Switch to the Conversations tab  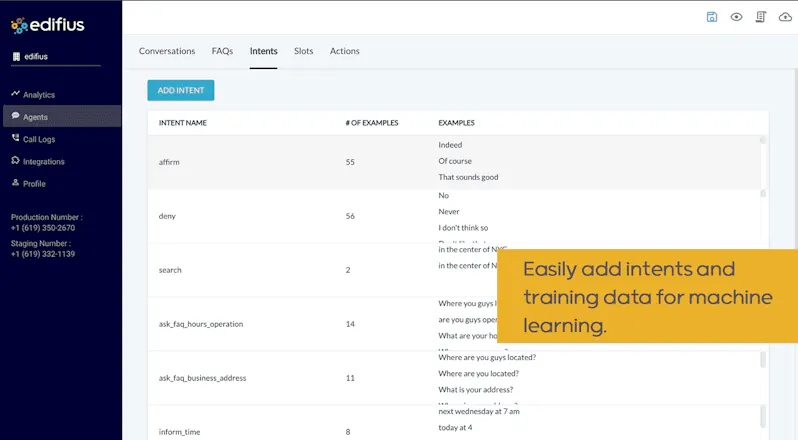point(167,51)
